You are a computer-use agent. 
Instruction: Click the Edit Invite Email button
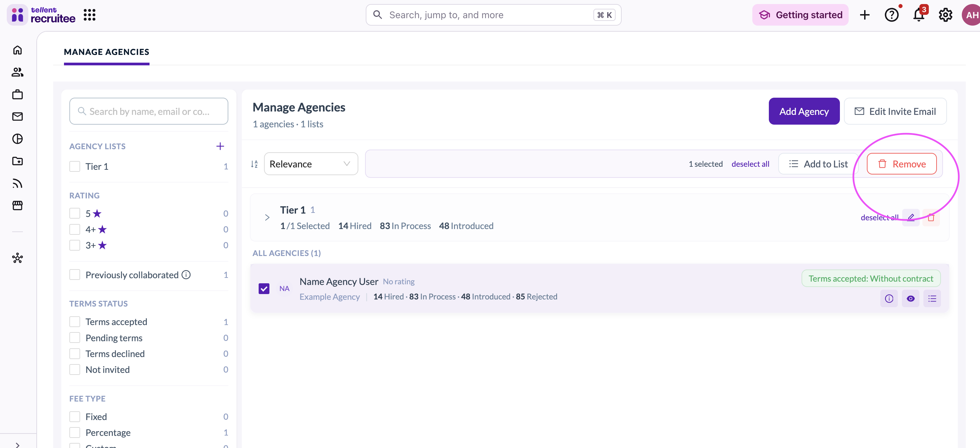click(895, 111)
